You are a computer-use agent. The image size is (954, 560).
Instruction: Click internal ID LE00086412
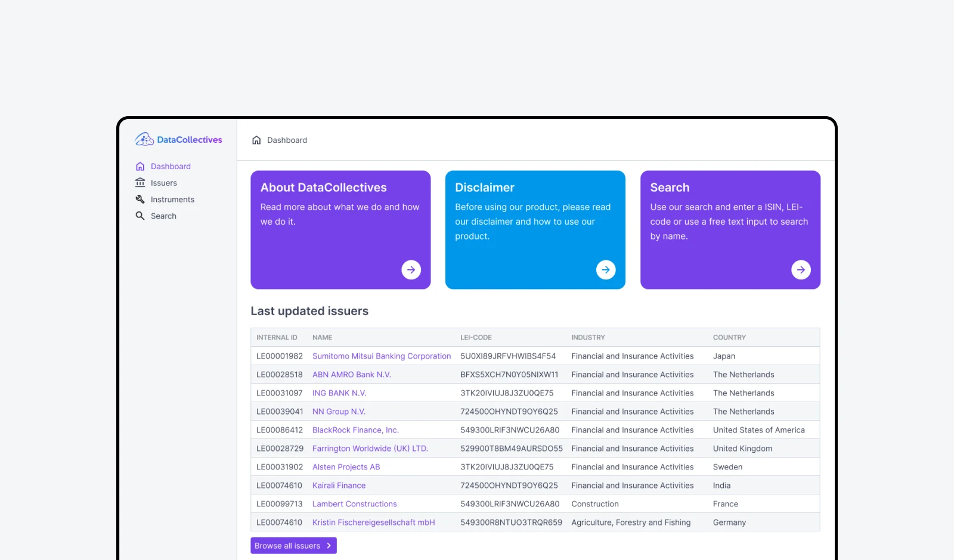tap(280, 430)
